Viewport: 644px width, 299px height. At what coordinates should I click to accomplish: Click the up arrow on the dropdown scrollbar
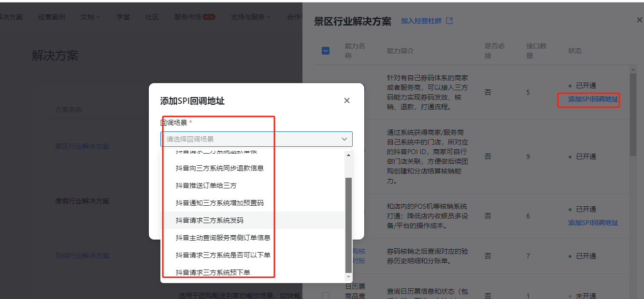349,155
